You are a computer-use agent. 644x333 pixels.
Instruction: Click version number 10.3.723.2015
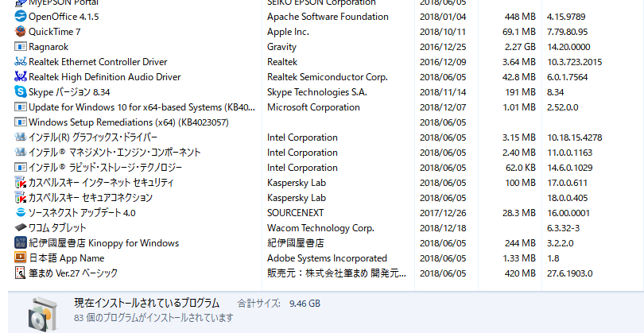tap(575, 62)
